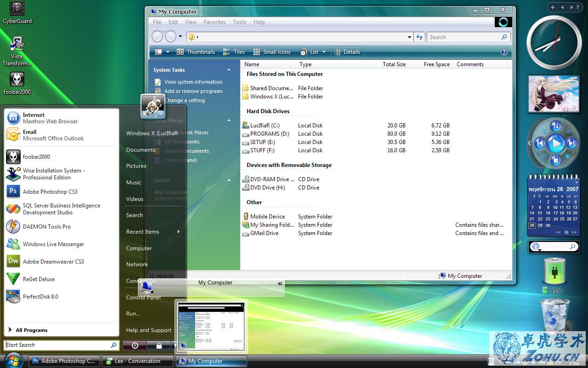Image resolution: width=588 pixels, height=368 pixels.
Task: Switch to Tiles view
Action: tap(234, 52)
